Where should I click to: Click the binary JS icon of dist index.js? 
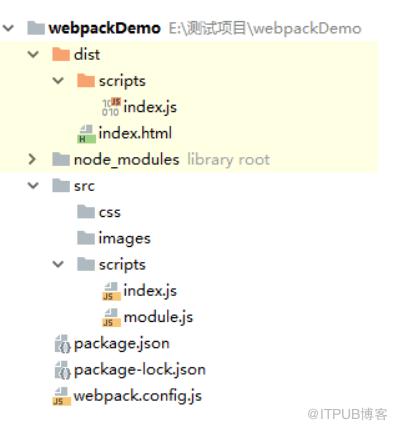111,107
